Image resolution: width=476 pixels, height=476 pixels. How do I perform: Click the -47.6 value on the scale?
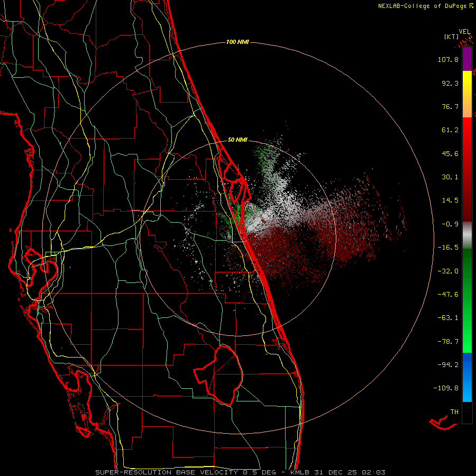[x=448, y=295]
